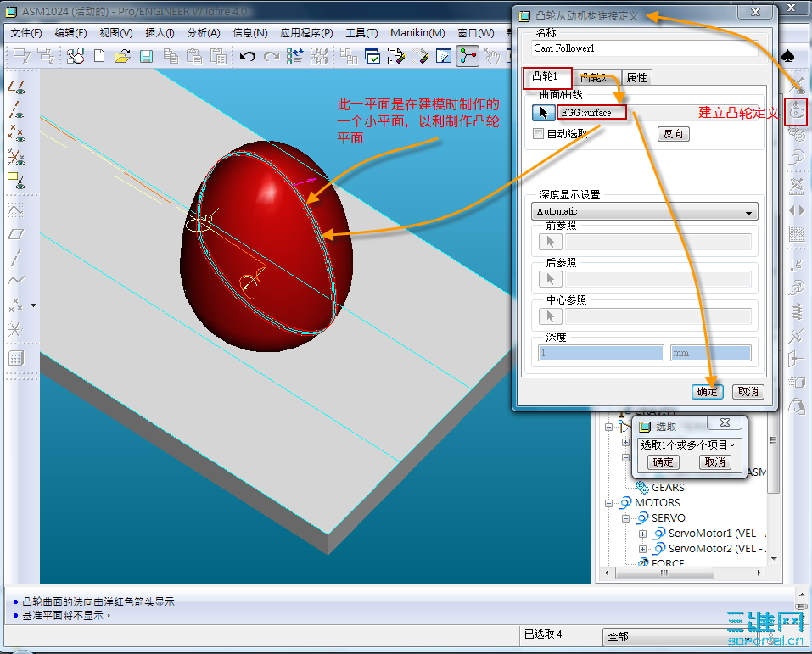Collapse the MOTORS tree node

pyautogui.click(x=609, y=503)
